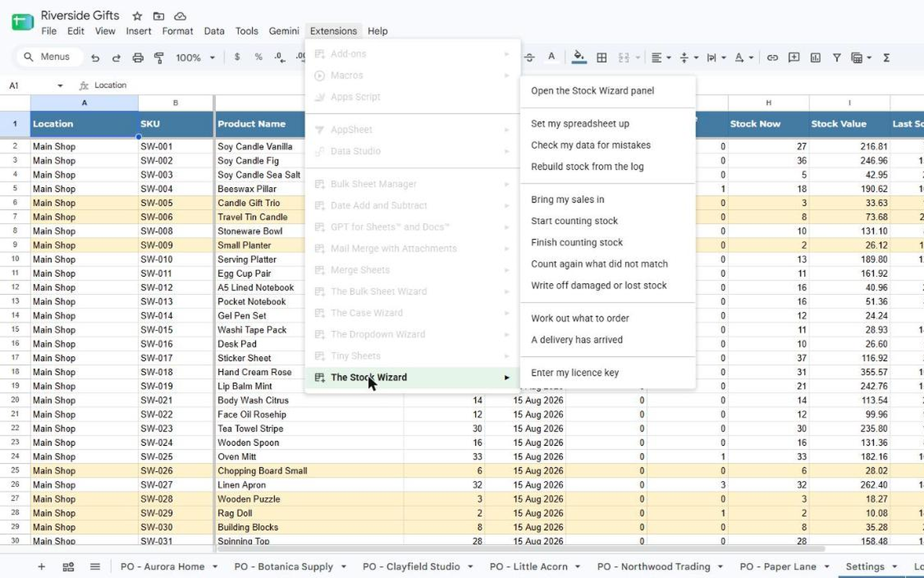This screenshot has height=578, width=924.
Task: Open the vertical align dropdown
Action: click(689, 58)
